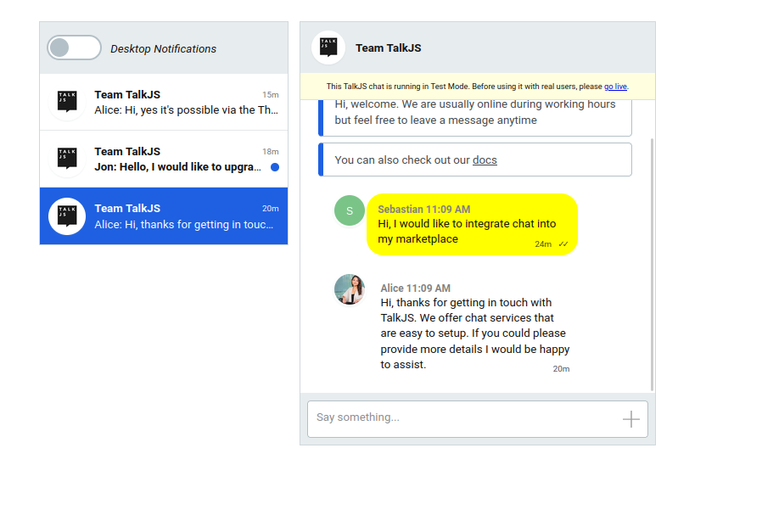Open the 'go live' link in test banner
Viewport: 762px width, 532px height.
coord(615,87)
